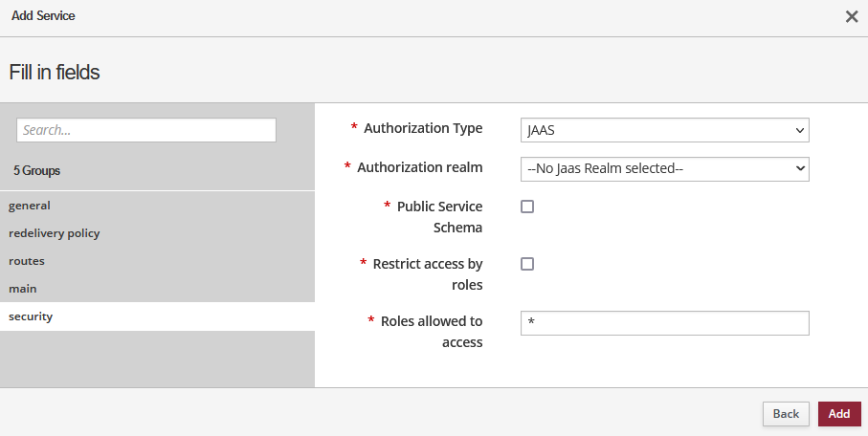Screen dimensions: 868x436
Task: Switch to the redelivery policy group
Action: pos(55,233)
